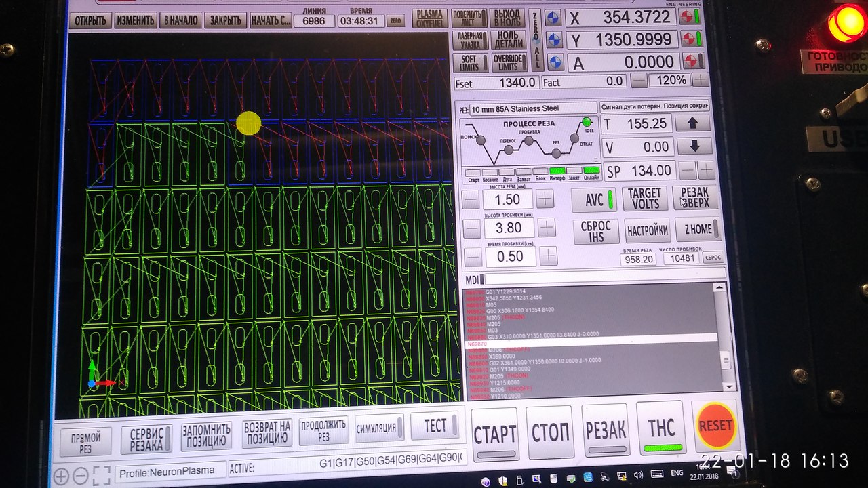Switch the ENG input language indicator
This screenshot has width=868, height=488.
coord(677,474)
